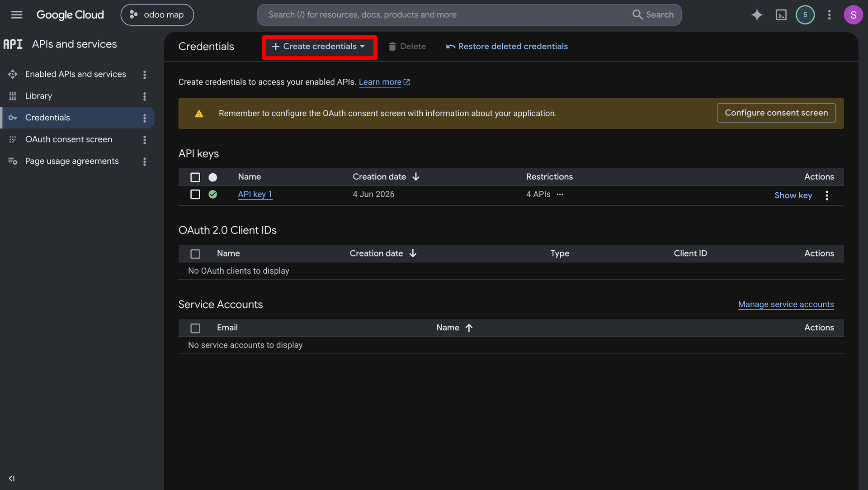This screenshot has height=490, width=868.
Task: Sort API keys by Creation date
Action: click(x=387, y=177)
